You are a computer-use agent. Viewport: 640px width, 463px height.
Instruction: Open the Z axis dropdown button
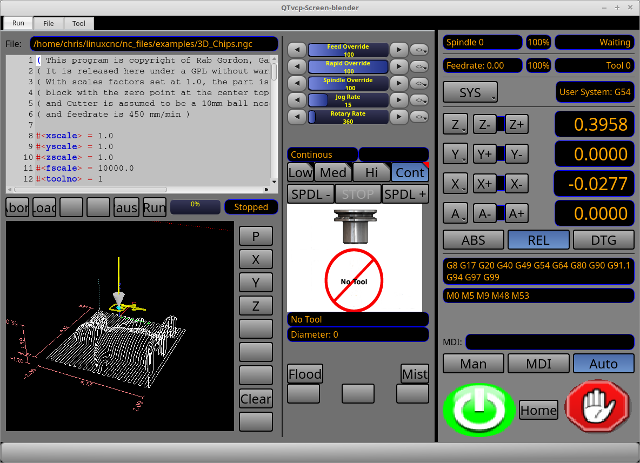coord(455,125)
